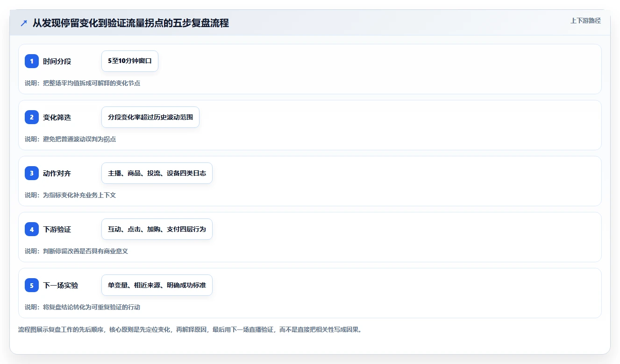The height and width of the screenshot is (364, 620).
Task: Click the footer note starting 流程图展示复盘工作
Action: point(190,329)
